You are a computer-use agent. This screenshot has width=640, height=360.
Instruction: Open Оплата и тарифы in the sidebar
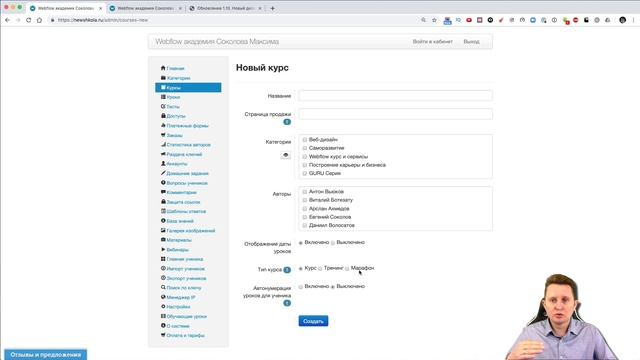185,336
